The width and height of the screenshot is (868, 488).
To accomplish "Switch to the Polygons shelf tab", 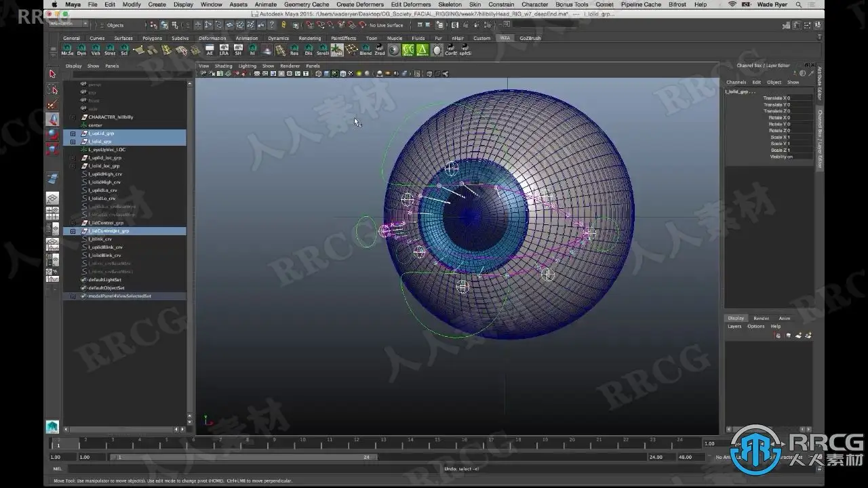I will click(x=152, y=38).
